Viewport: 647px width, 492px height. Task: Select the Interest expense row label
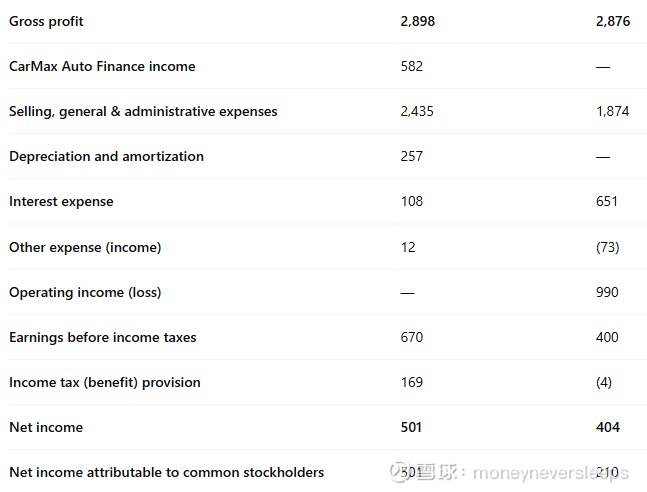tap(61, 201)
